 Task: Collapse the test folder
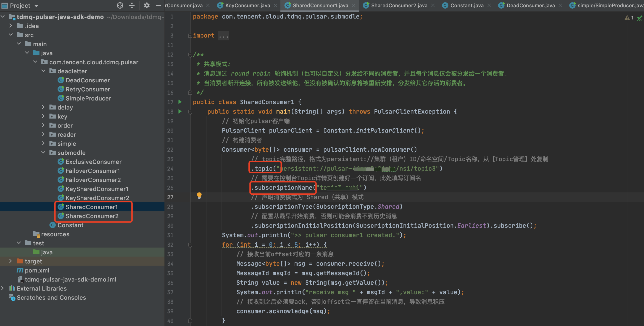(x=19, y=243)
